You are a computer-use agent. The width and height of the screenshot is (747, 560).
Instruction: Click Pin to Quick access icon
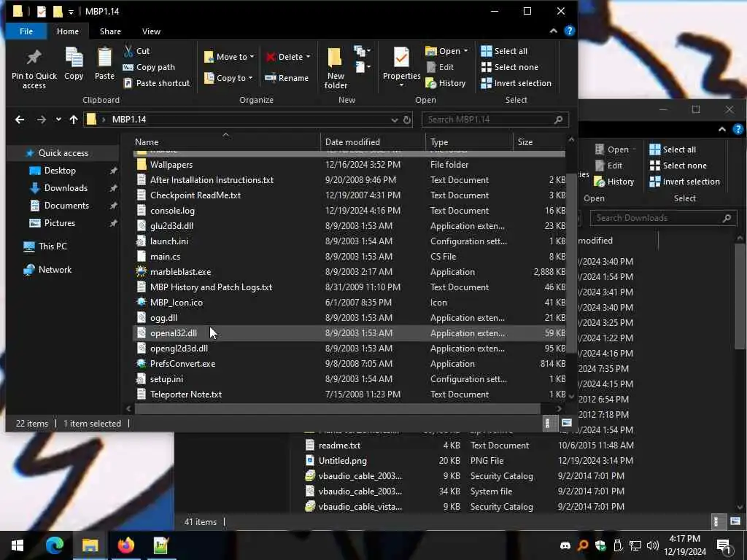(x=34, y=58)
